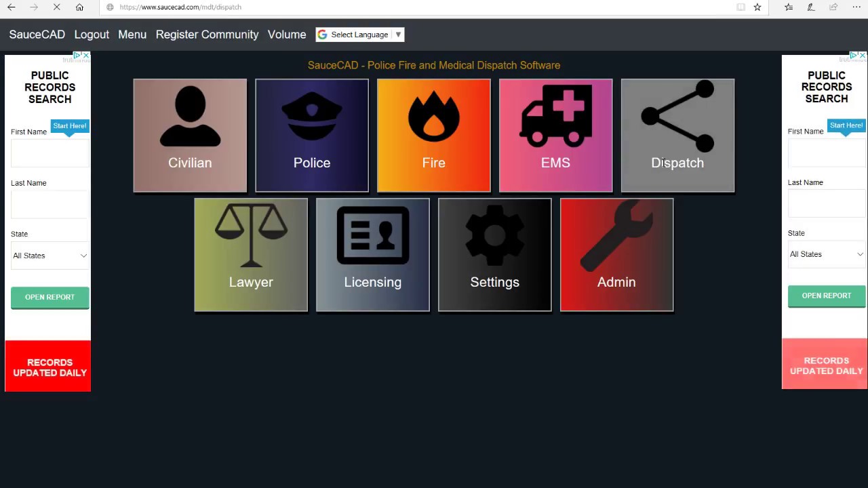This screenshot has width=868, height=488.
Task: Click Logout in navigation bar
Action: 92,35
